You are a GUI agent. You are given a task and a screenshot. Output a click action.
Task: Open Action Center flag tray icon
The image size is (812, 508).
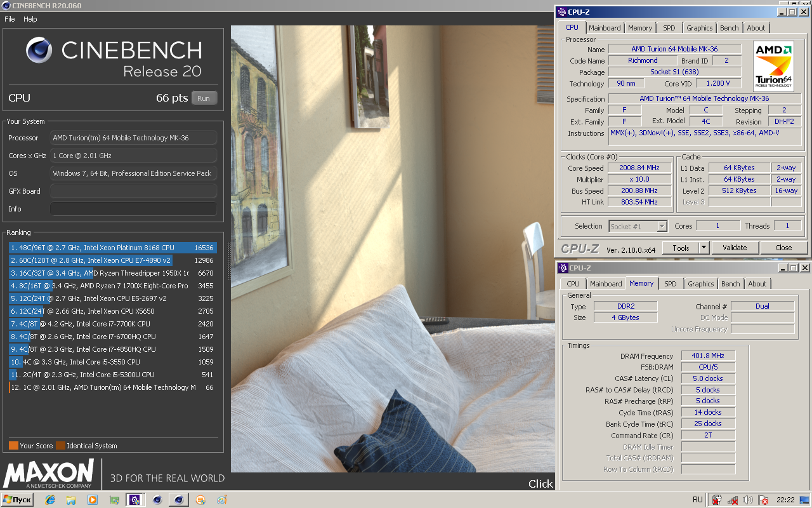click(x=763, y=500)
